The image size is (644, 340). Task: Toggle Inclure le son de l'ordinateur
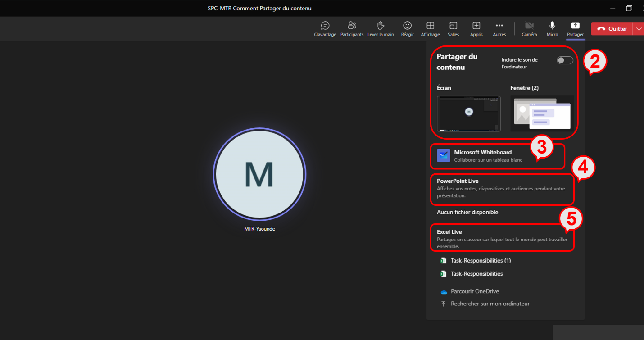(565, 60)
